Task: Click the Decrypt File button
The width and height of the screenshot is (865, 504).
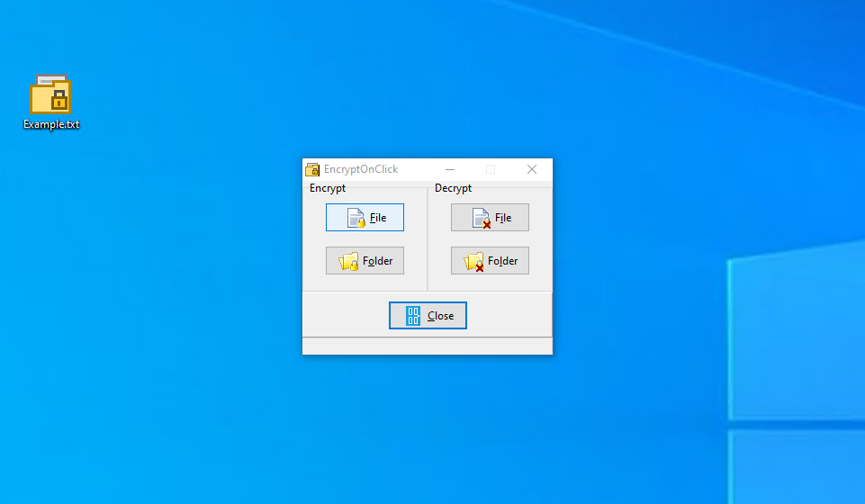Action: pos(490,217)
